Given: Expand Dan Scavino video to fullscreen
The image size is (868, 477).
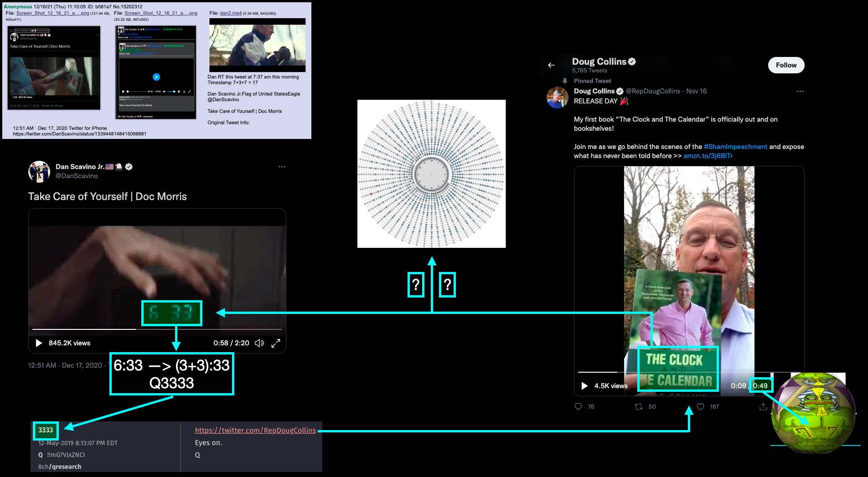Looking at the screenshot, I should point(276,343).
